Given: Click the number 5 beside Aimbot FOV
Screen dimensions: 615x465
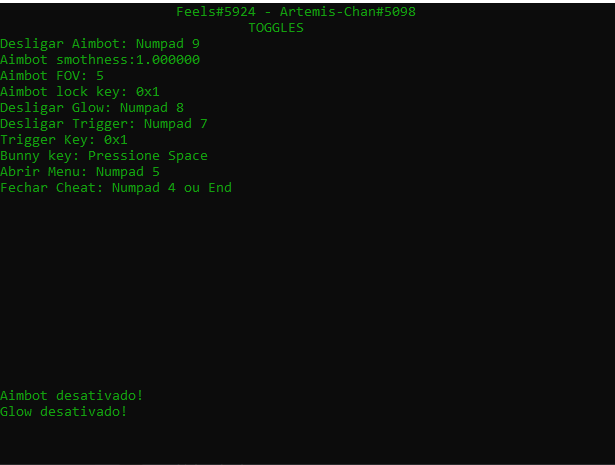Looking at the screenshot, I should (100, 76).
